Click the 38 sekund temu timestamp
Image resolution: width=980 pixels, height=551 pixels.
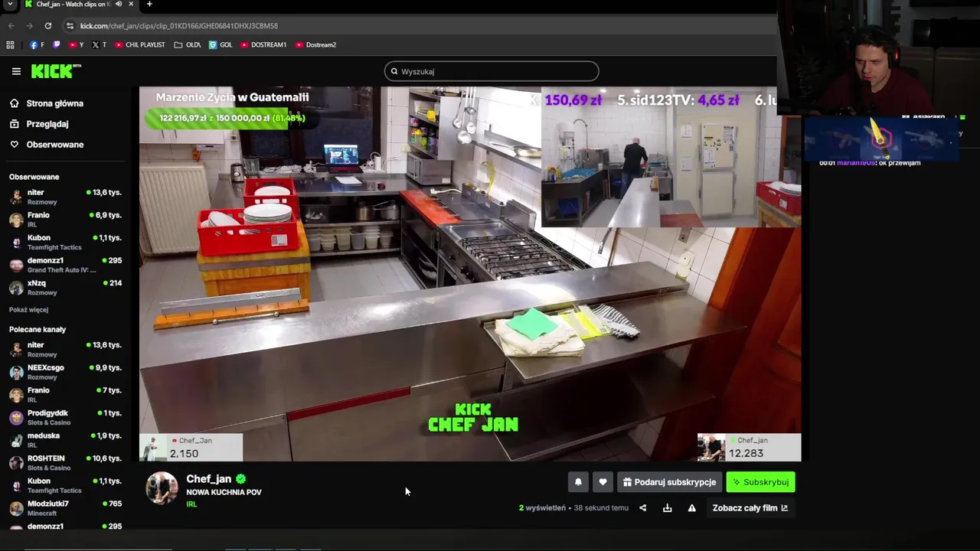pos(601,508)
